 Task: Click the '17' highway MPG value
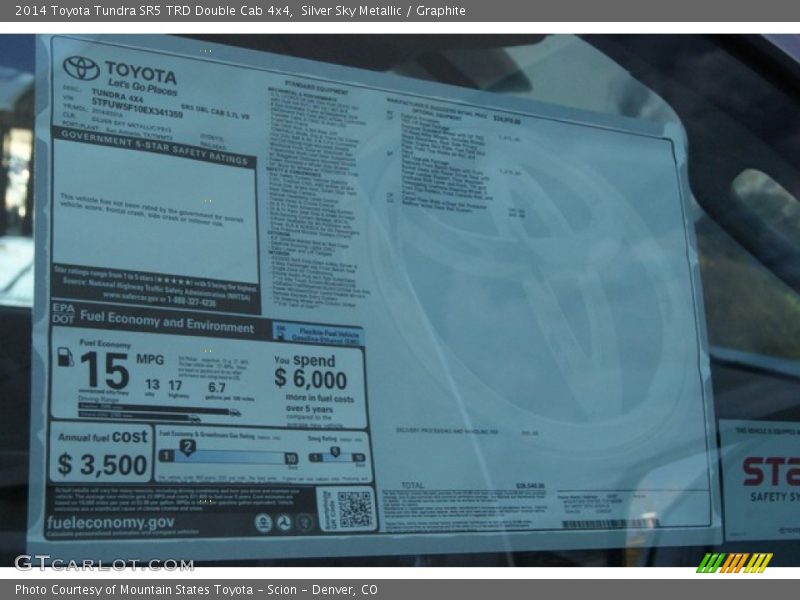175,385
